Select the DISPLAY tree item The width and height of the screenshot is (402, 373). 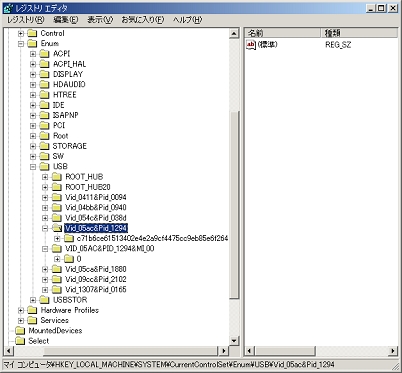[x=68, y=74]
